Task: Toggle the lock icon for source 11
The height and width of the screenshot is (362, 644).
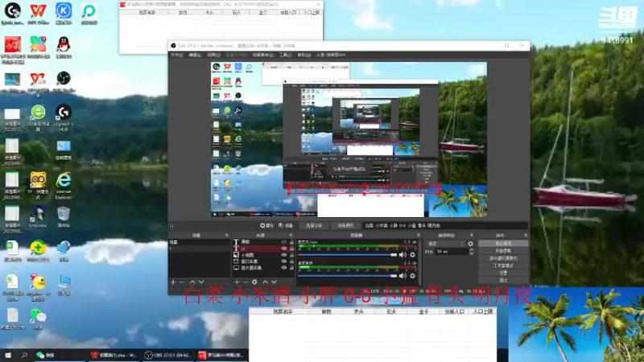Action: coord(291,249)
